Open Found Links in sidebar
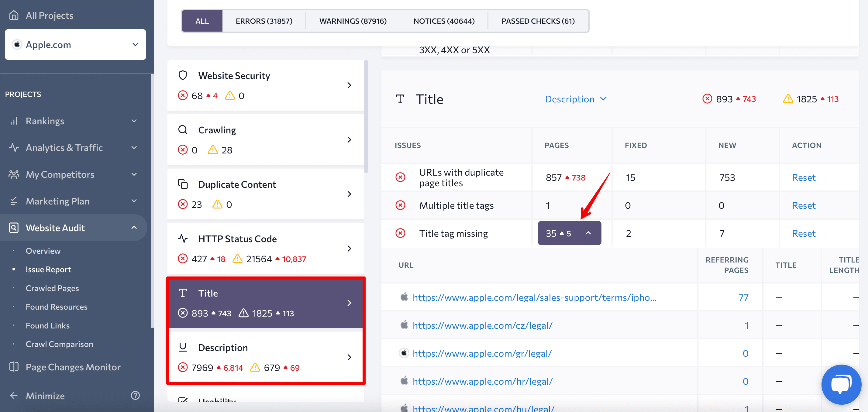Image resolution: width=868 pixels, height=412 pixels. pos(47,325)
